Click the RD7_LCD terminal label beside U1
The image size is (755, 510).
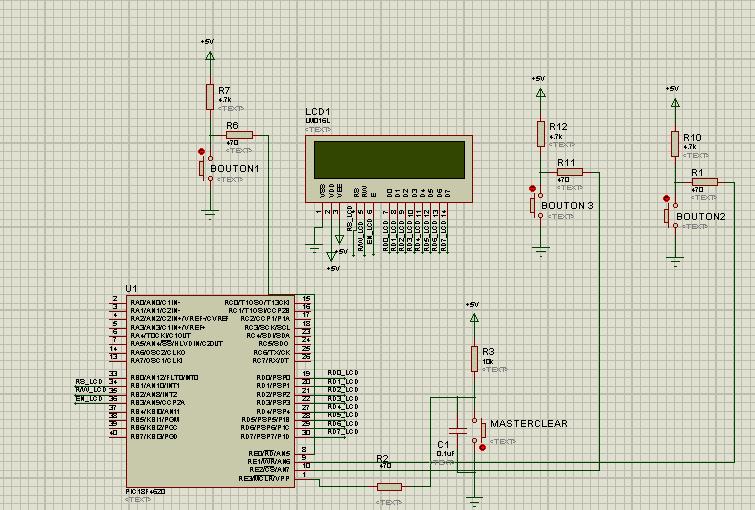click(x=343, y=432)
